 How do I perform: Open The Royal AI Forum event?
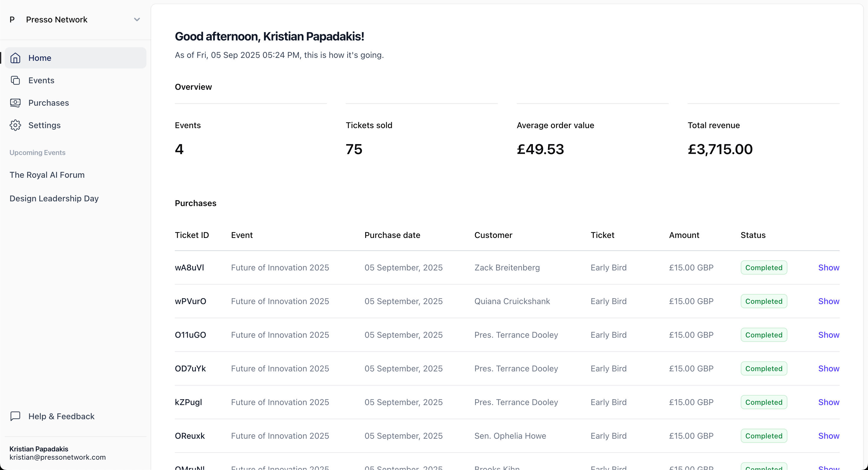(x=47, y=175)
